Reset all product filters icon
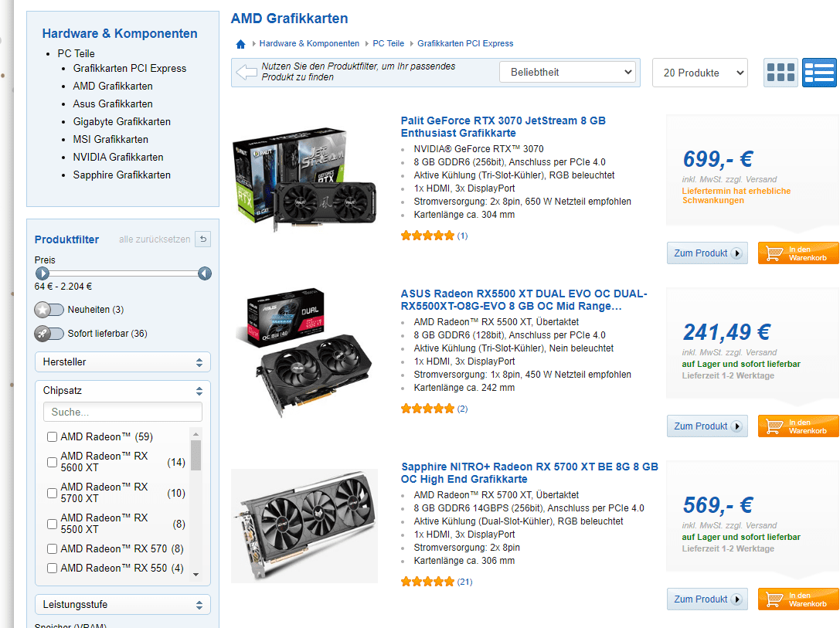Screen dimensions: 840x628 click(203, 239)
